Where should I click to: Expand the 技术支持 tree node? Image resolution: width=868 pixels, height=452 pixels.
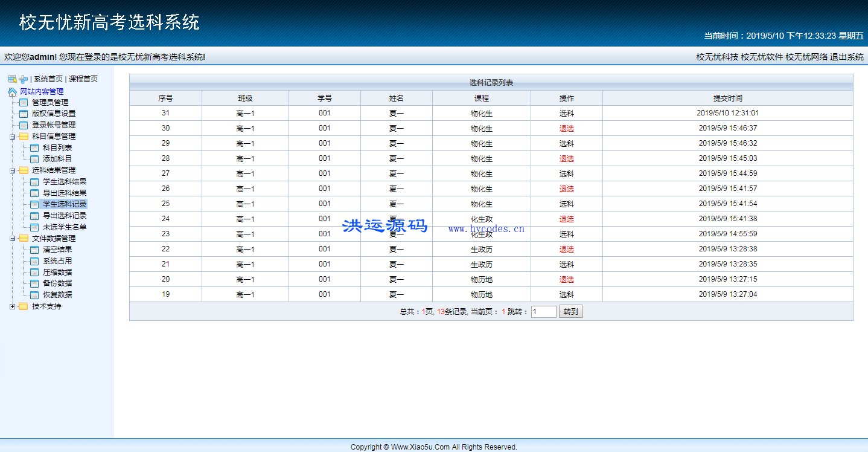click(x=13, y=306)
